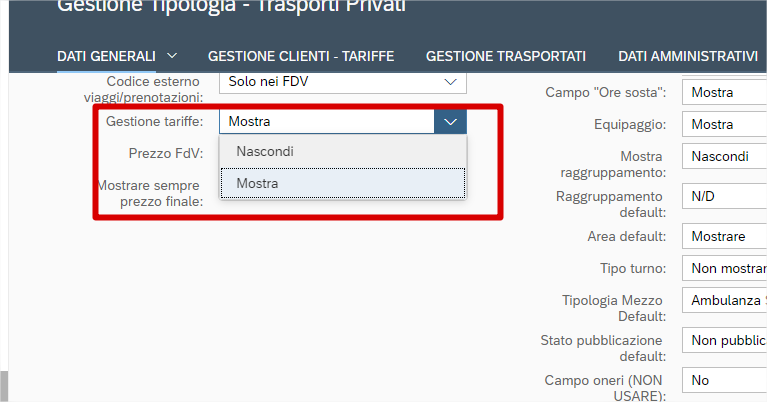Viewport: 767px width, 402px height.
Task: Click the Gestione tariffe input box
Action: pyautogui.click(x=326, y=122)
